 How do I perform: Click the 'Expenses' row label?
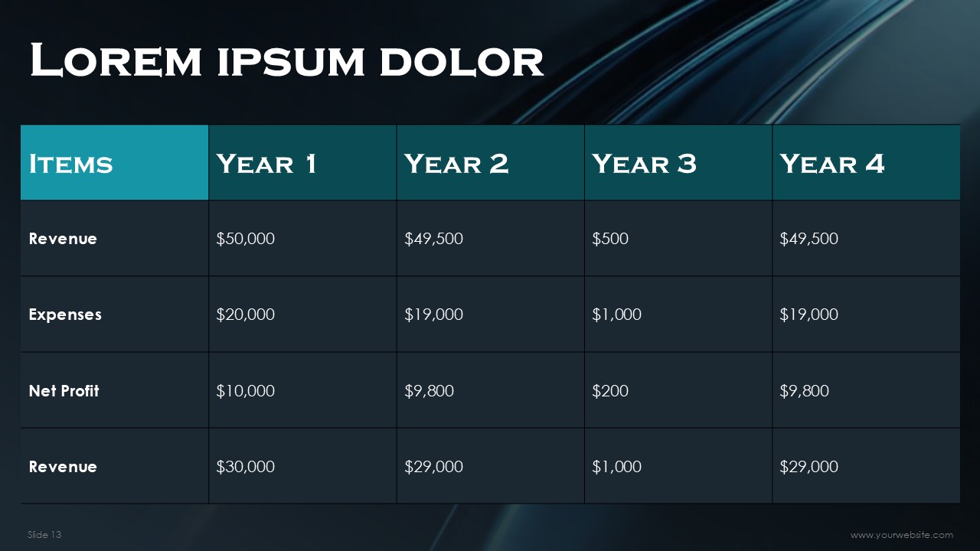[65, 315]
